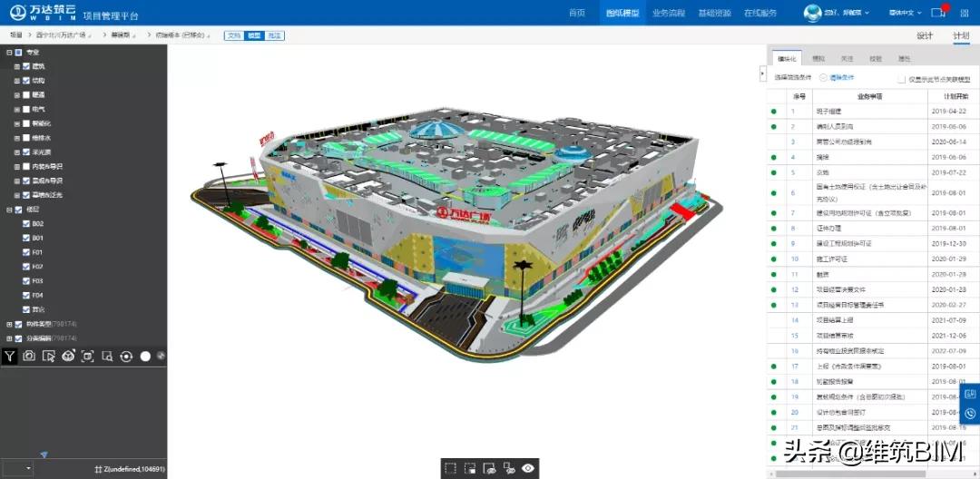The image size is (980, 479).
Task: Click the 文档 view button
Action: point(234,35)
